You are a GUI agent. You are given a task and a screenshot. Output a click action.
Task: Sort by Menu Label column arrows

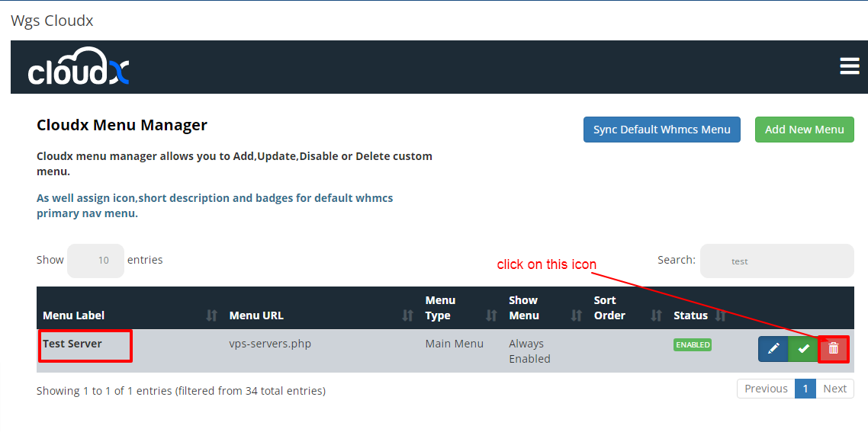[x=212, y=315]
